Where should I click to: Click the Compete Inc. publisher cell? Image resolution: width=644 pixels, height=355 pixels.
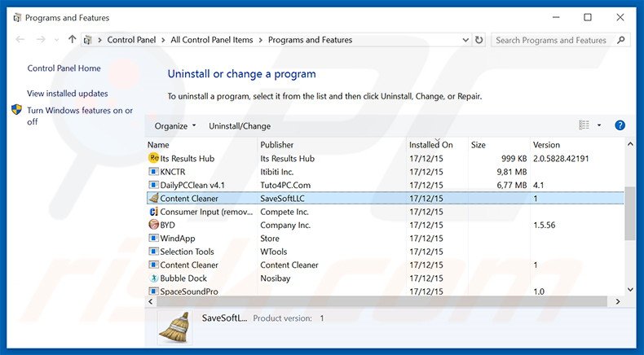click(285, 212)
